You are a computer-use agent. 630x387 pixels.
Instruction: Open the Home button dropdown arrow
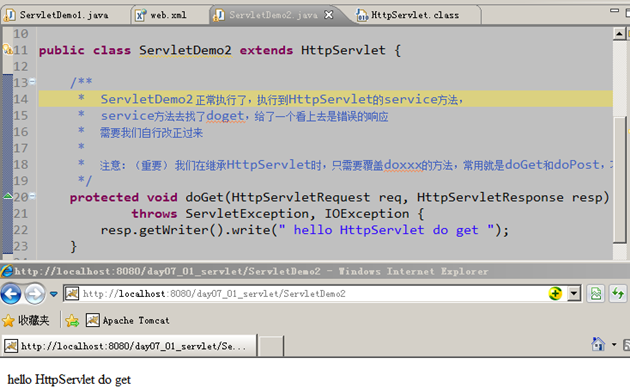pyautogui.click(x=614, y=344)
